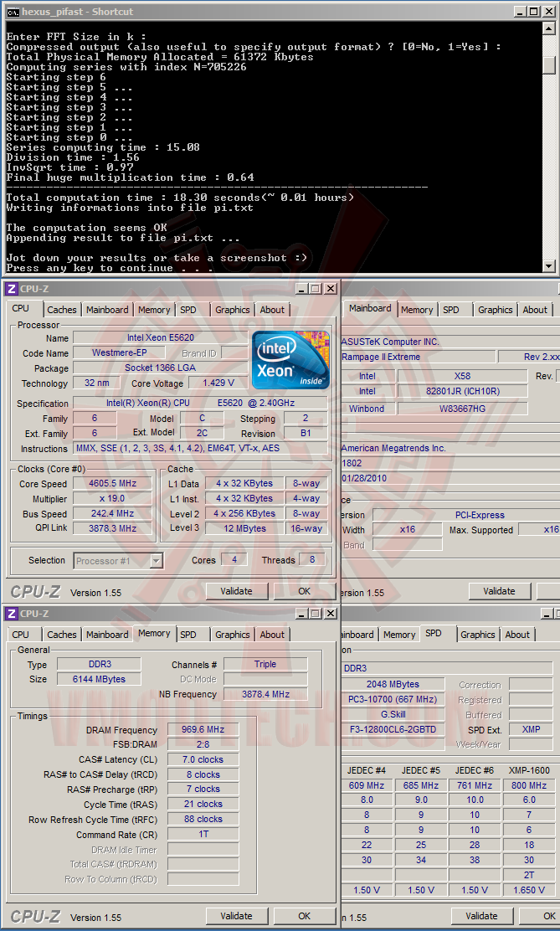
Task: Click Validate button in CPU window
Action: tap(236, 591)
